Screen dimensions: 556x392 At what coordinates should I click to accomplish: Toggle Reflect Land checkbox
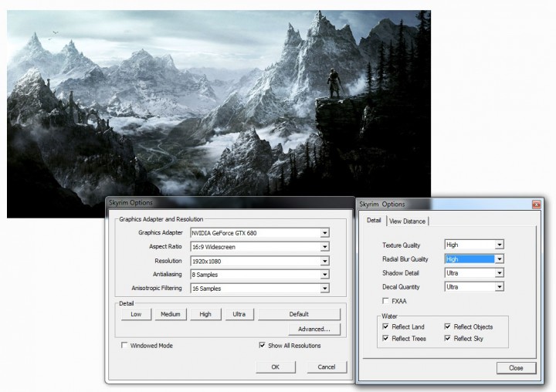(x=385, y=326)
